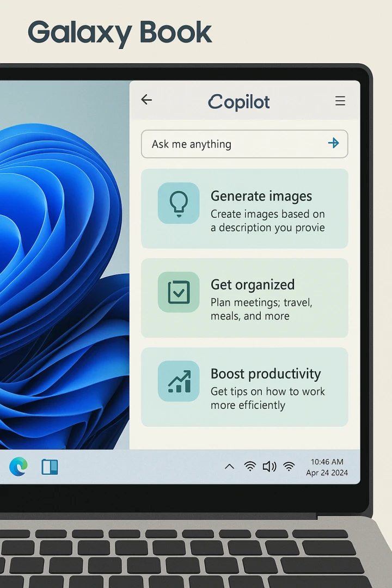This screenshot has height=588, width=392.
Task: Click the Ask me anything input field
Action: click(244, 144)
